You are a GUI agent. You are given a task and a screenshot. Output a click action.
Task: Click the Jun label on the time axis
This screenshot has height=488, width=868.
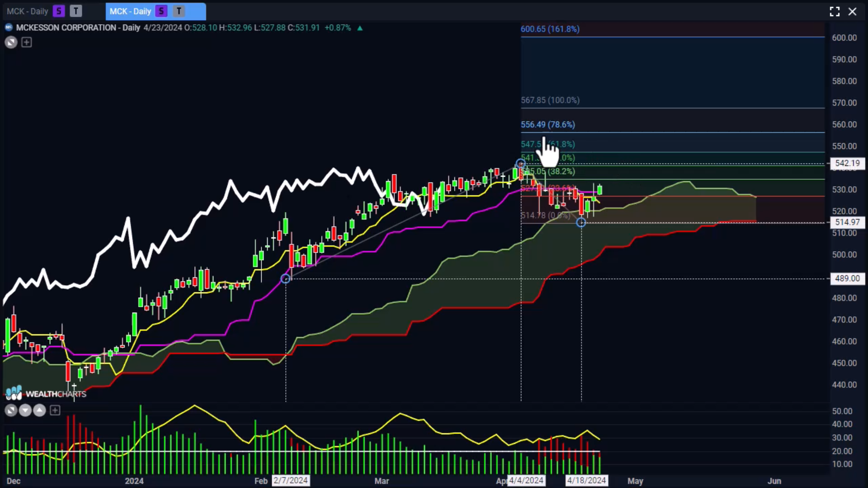point(774,481)
